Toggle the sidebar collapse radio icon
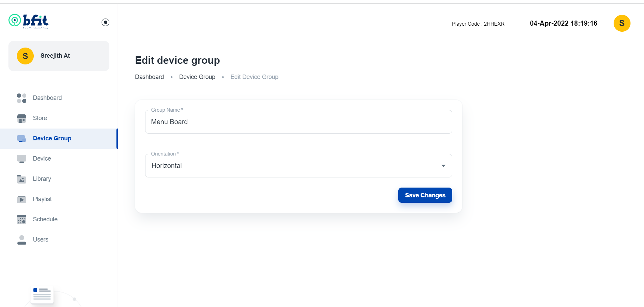 (x=105, y=22)
